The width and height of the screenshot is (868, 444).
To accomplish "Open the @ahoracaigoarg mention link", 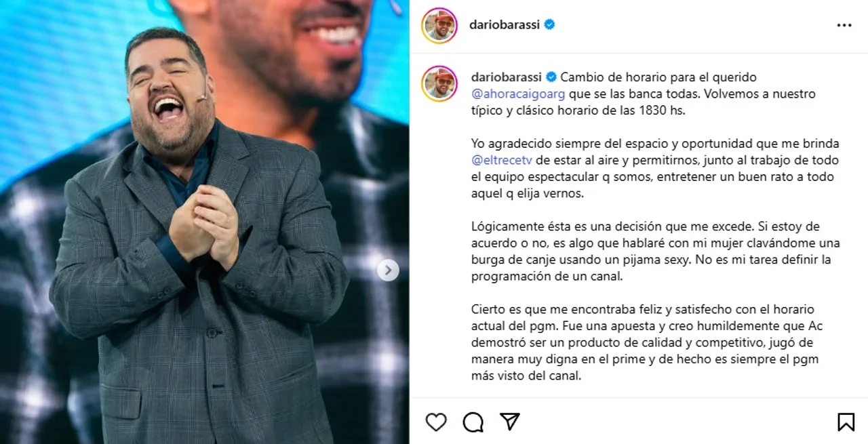I will pos(518,94).
